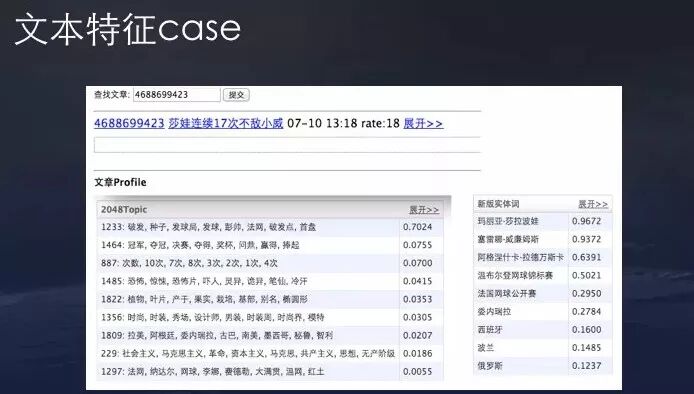
Task: Open article ID link 4688699423
Action: (129, 123)
